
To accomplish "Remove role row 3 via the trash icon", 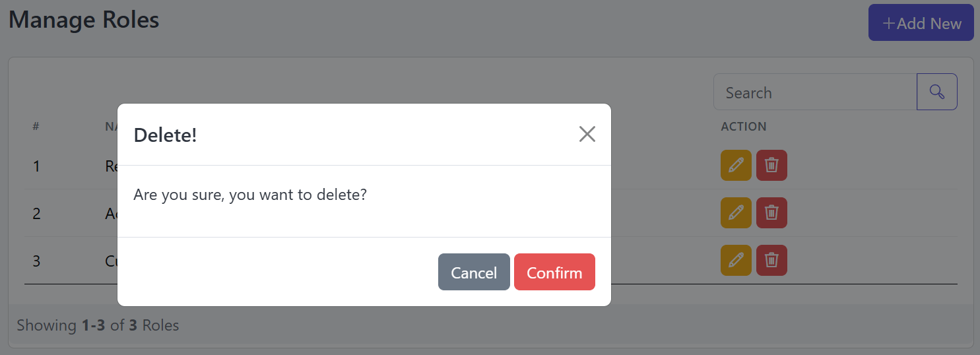I will pos(771,260).
